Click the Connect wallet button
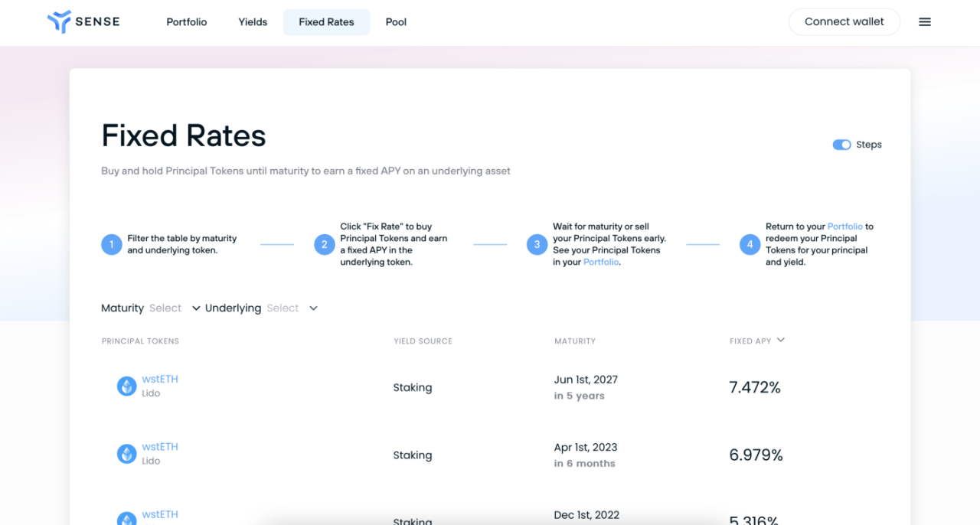 coord(844,22)
